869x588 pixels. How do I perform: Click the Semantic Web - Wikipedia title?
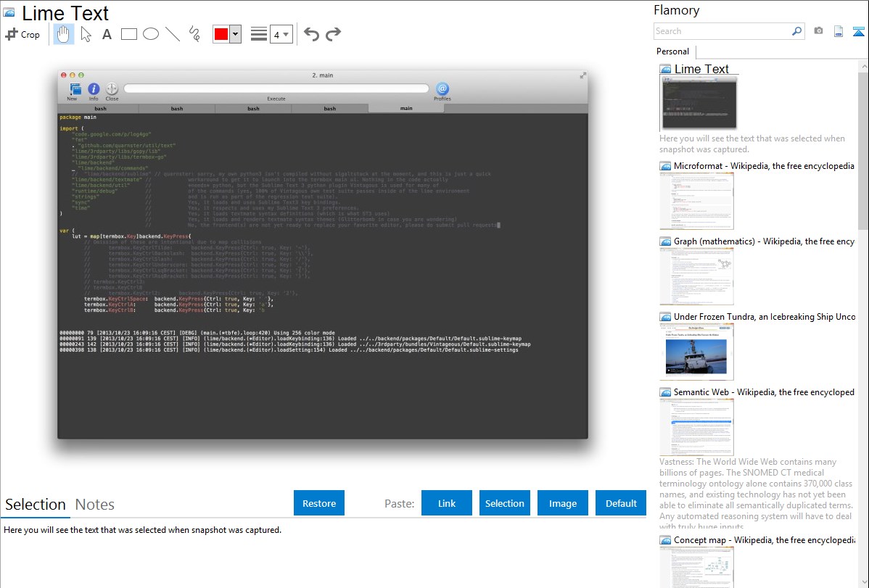tap(764, 392)
